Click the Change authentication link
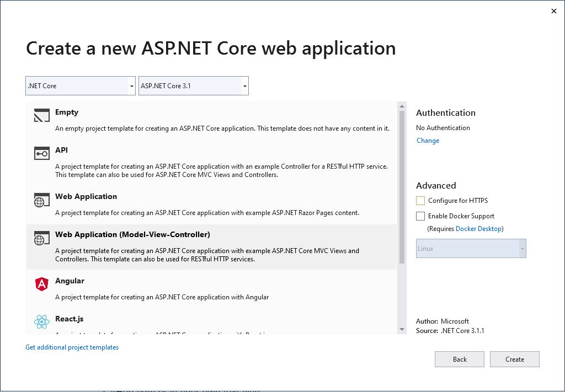The width and height of the screenshot is (565, 392). (428, 141)
